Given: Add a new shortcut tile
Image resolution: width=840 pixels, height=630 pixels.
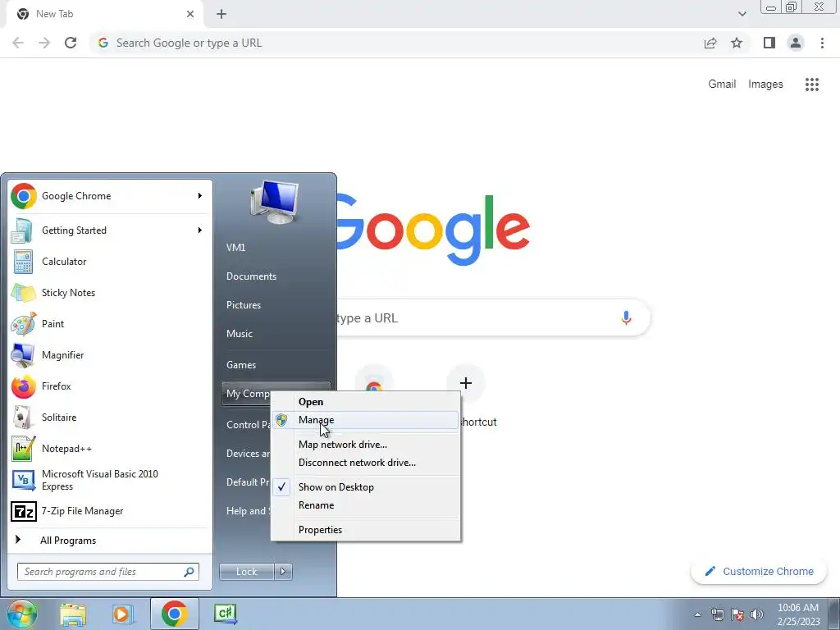Looking at the screenshot, I should (466, 383).
